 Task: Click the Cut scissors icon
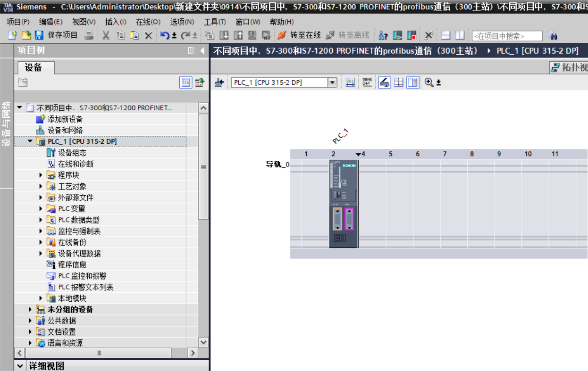(106, 35)
